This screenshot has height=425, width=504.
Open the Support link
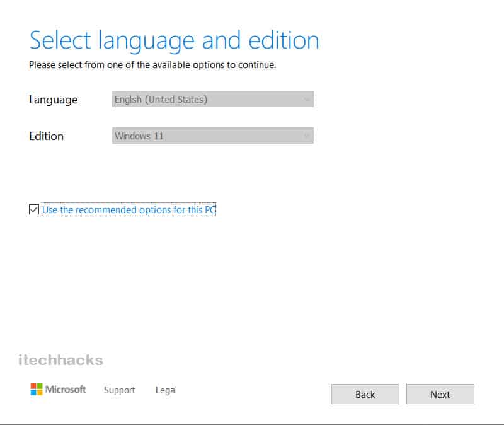(x=120, y=390)
